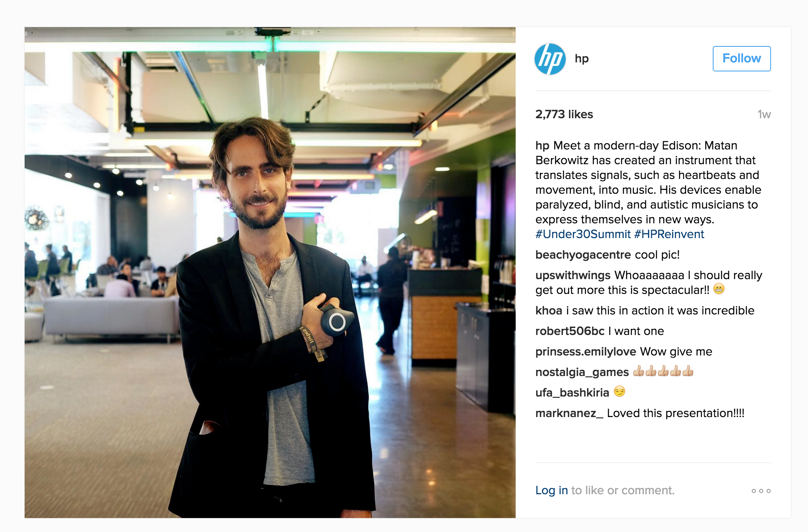The height and width of the screenshot is (532, 808).
Task: Open the #Under30Summit hashtag
Action: tap(583, 234)
